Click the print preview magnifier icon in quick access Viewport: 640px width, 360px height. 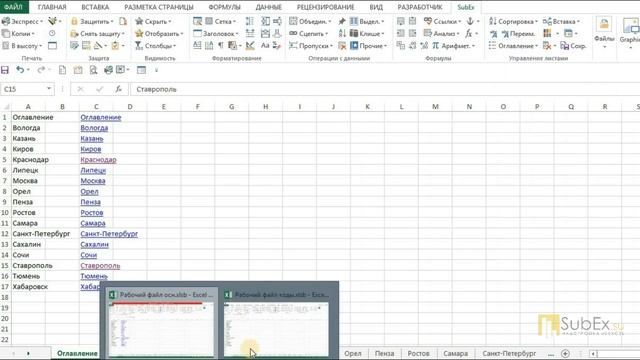tap(93, 70)
